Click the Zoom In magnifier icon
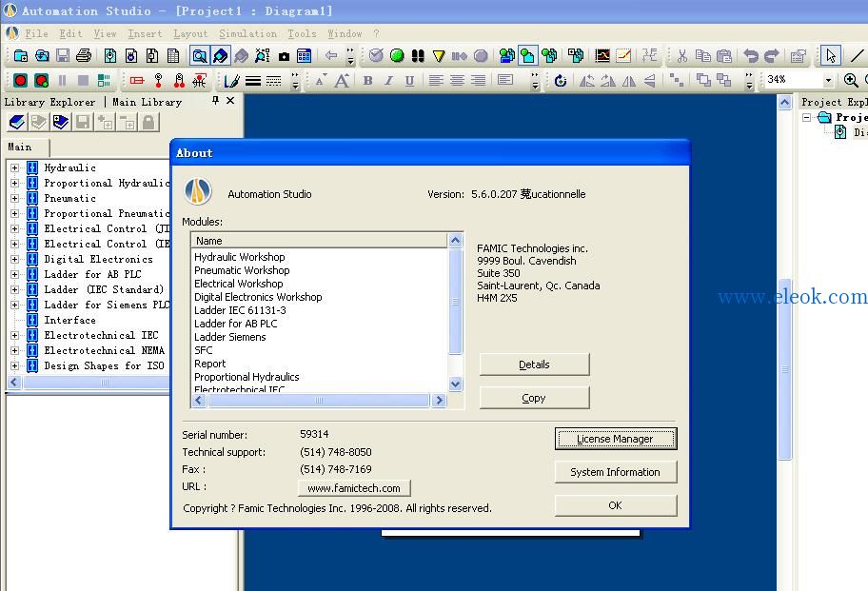 coord(851,80)
